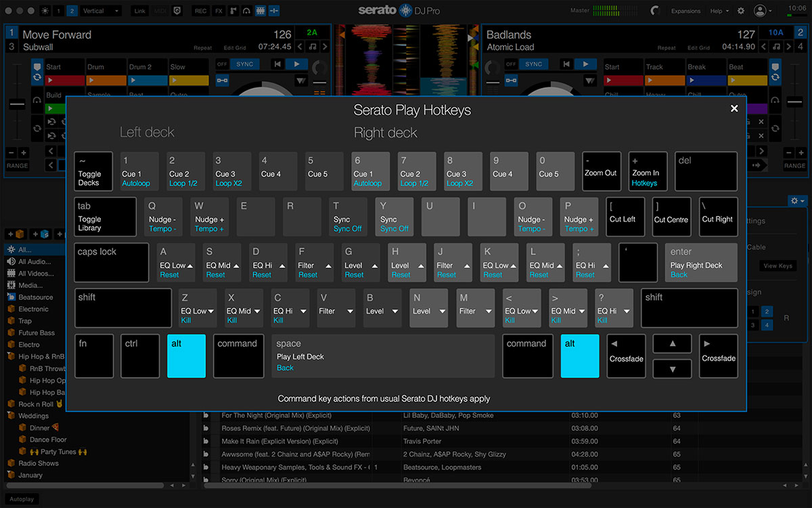Select the Future Bass crate
The width and height of the screenshot is (812, 508).
coord(37,333)
